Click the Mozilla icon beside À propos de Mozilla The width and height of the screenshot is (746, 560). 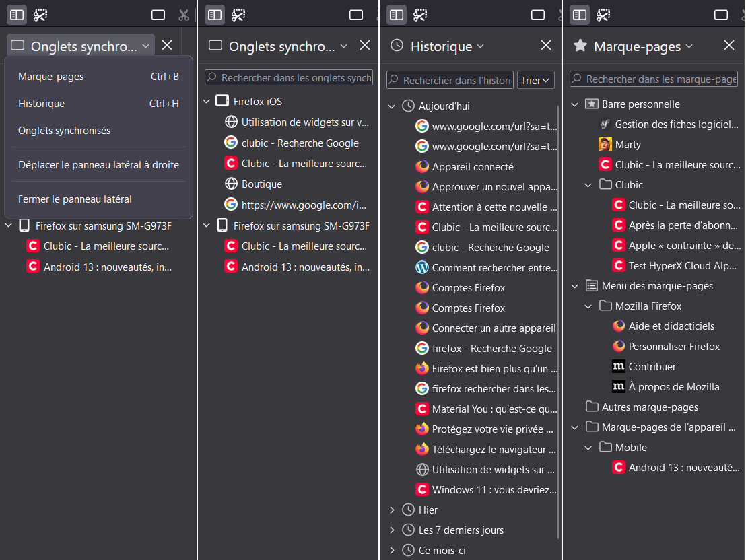coord(619,387)
